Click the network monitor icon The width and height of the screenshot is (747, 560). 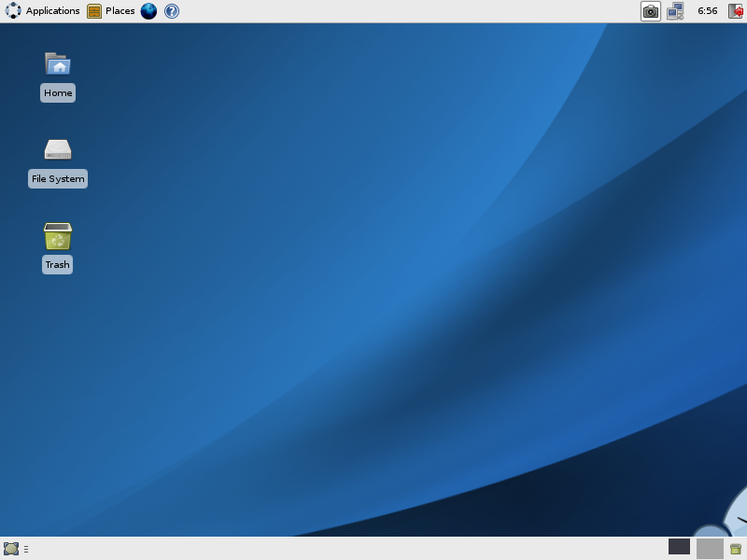tap(675, 11)
